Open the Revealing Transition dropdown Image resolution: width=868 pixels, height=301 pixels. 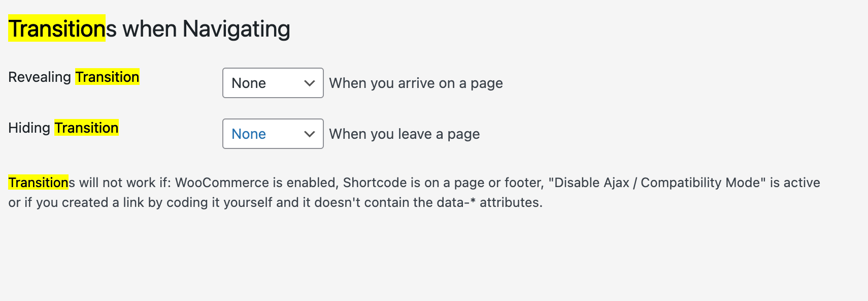click(x=273, y=83)
